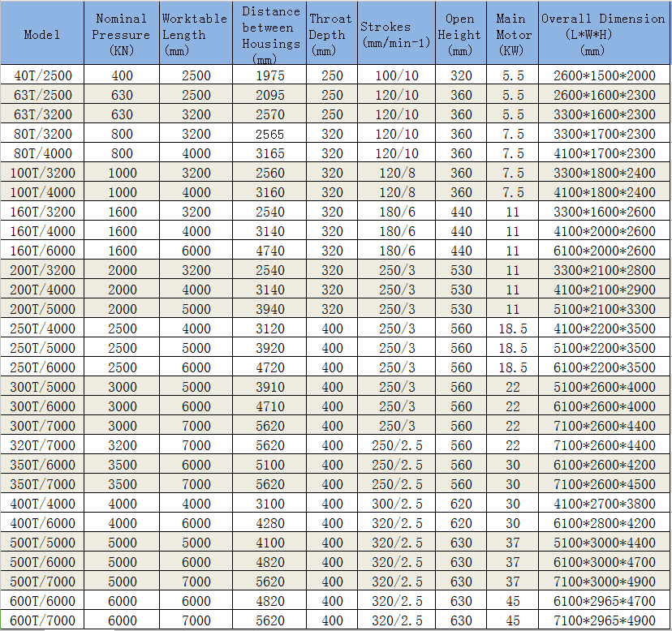Select the 400T/6000 model cell
672x631 pixels.
(43, 523)
